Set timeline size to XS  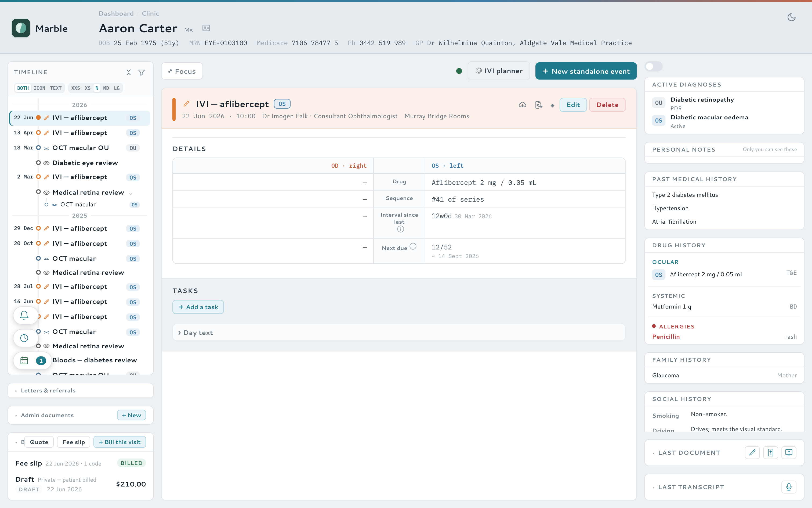(x=88, y=88)
